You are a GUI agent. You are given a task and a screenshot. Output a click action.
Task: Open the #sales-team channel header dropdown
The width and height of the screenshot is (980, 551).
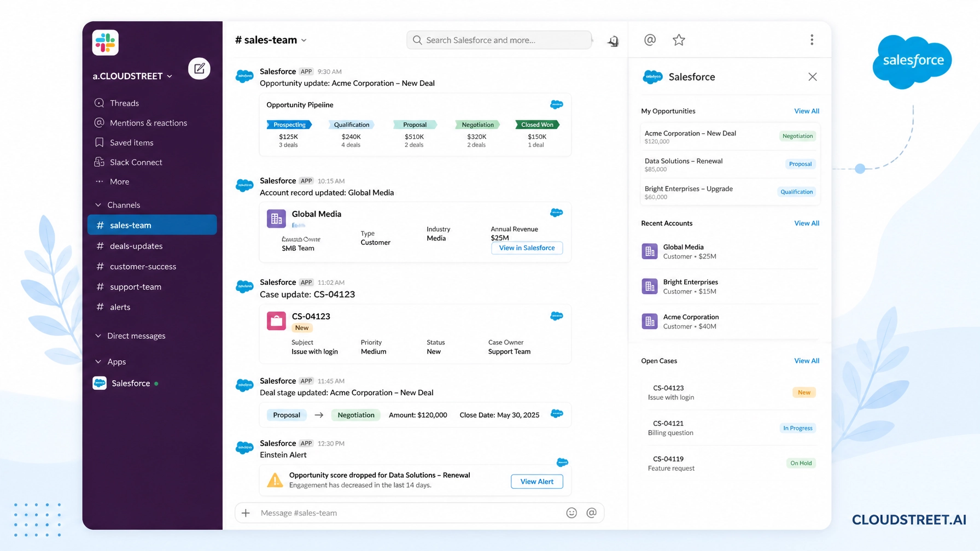(x=271, y=40)
